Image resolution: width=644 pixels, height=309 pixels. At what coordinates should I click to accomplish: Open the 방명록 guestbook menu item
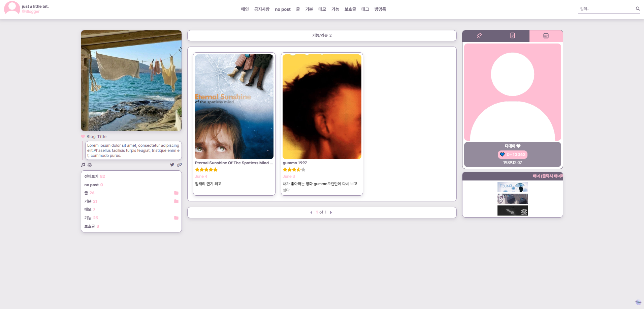[380, 9]
